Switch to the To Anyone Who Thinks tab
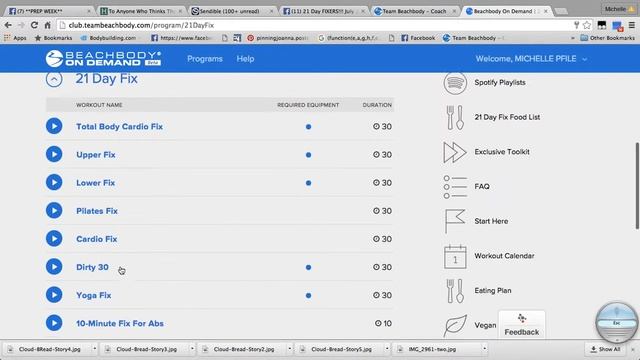Image resolution: width=640 pixels, height=360 pixels. [141, 11]
